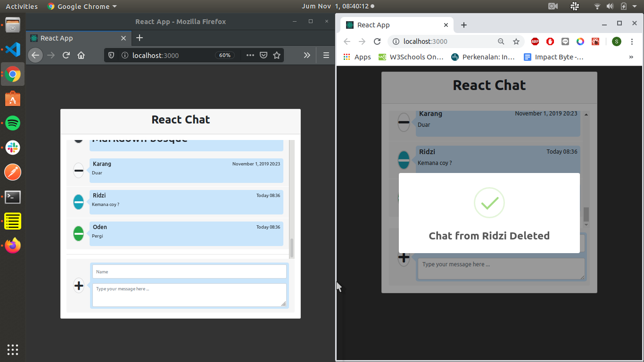
Task: Open Firefox hamburger menu
Action: point(326,55)
